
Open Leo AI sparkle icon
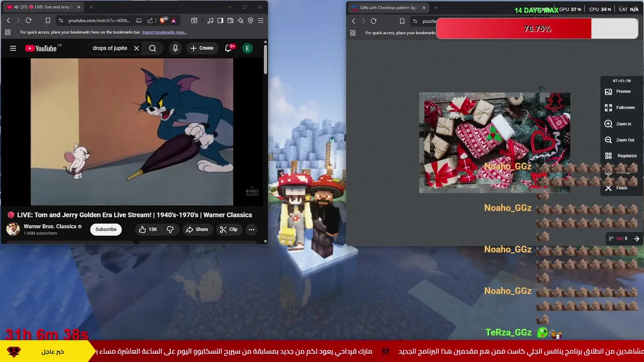(x=240, y=21)
